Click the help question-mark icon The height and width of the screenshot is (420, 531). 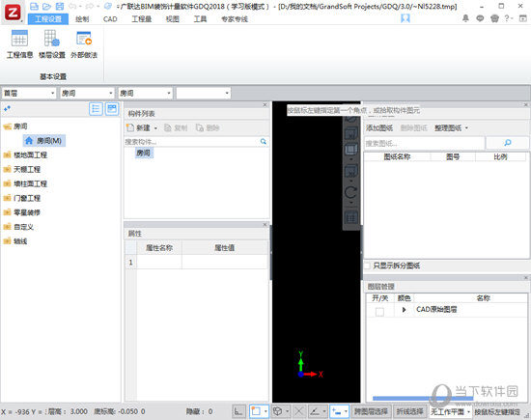[507, 18]
